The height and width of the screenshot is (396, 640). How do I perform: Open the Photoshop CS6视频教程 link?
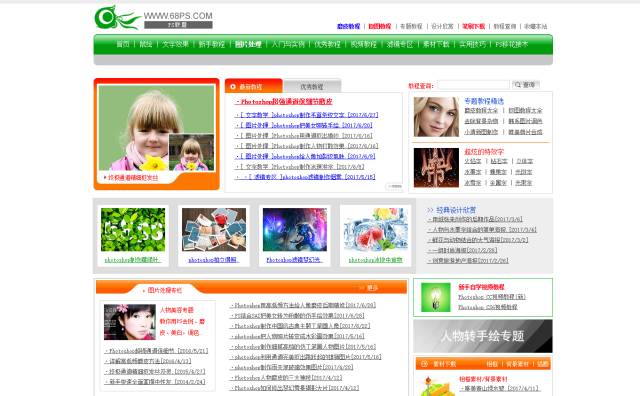point(488,307)
